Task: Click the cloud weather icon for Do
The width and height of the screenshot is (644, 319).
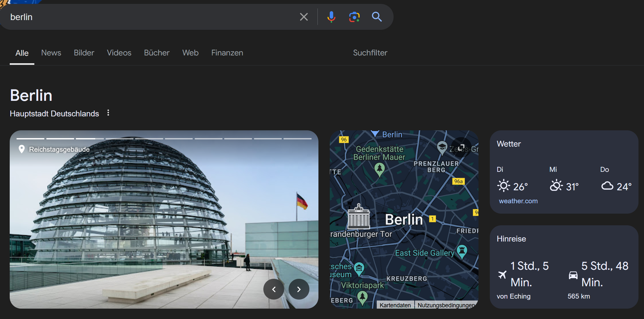Action: coord(607,186)
